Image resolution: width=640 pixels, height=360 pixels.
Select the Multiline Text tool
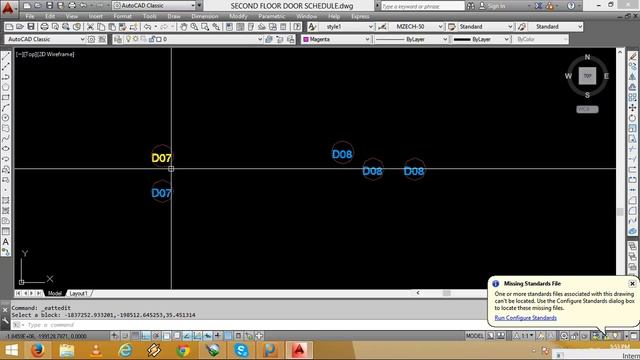[x=6, y=242]
